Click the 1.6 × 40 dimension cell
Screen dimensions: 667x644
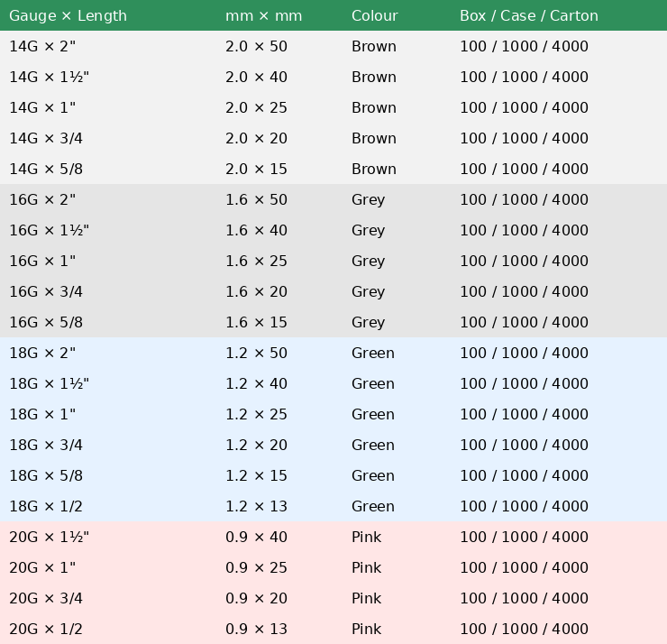[x=256, y=231]
